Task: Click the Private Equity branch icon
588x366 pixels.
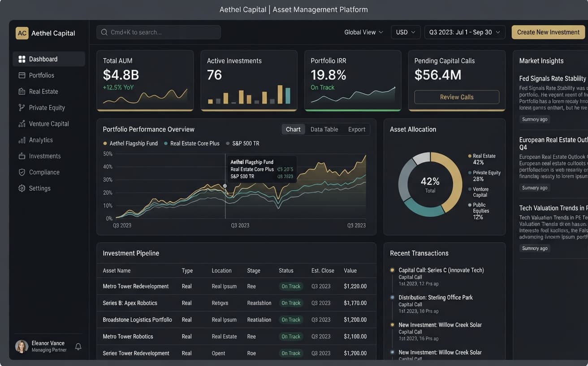Action: [22, 108]
